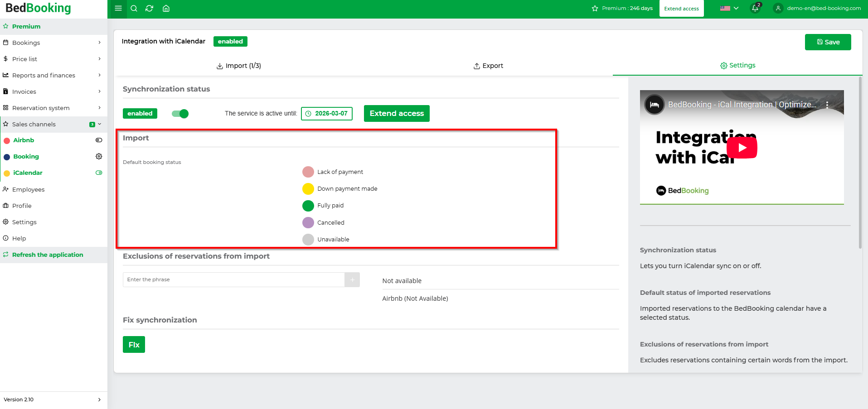Open service active date 2026-03-07 picker
The height and width of the screenshot is (409, 868).
point(327,114)
